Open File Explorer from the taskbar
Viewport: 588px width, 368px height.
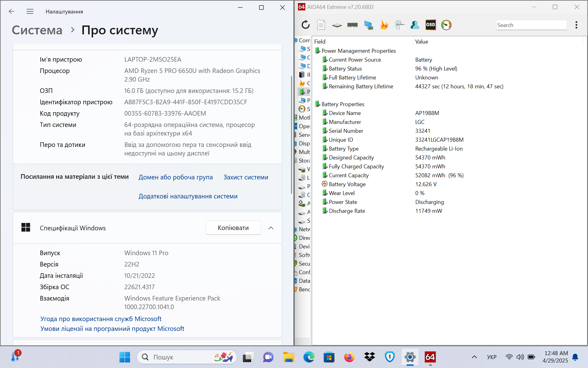(x=288, y=357)
